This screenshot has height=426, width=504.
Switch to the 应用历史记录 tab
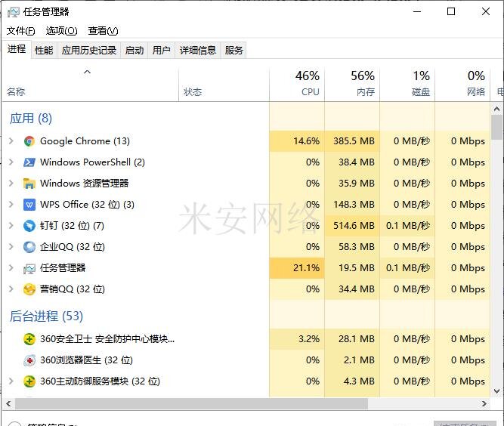[x=88, y=50]
